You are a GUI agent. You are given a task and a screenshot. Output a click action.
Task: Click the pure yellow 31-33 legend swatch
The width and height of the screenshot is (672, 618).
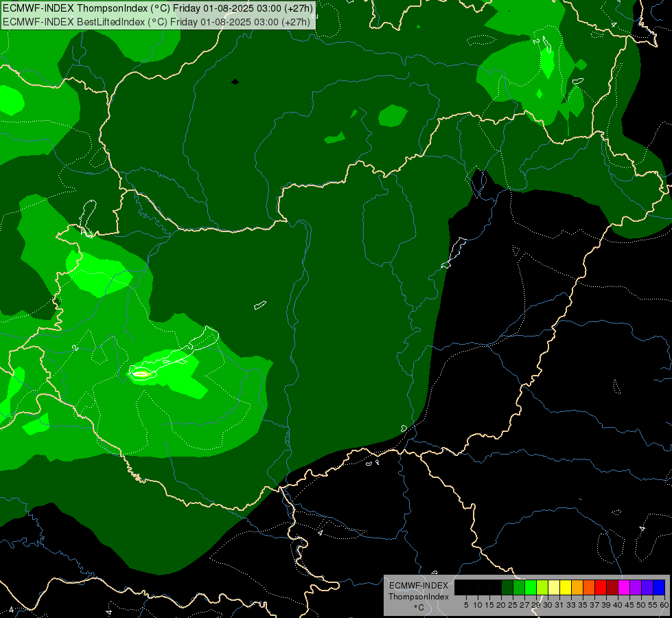pyautogui.click(x=566, y=588)
